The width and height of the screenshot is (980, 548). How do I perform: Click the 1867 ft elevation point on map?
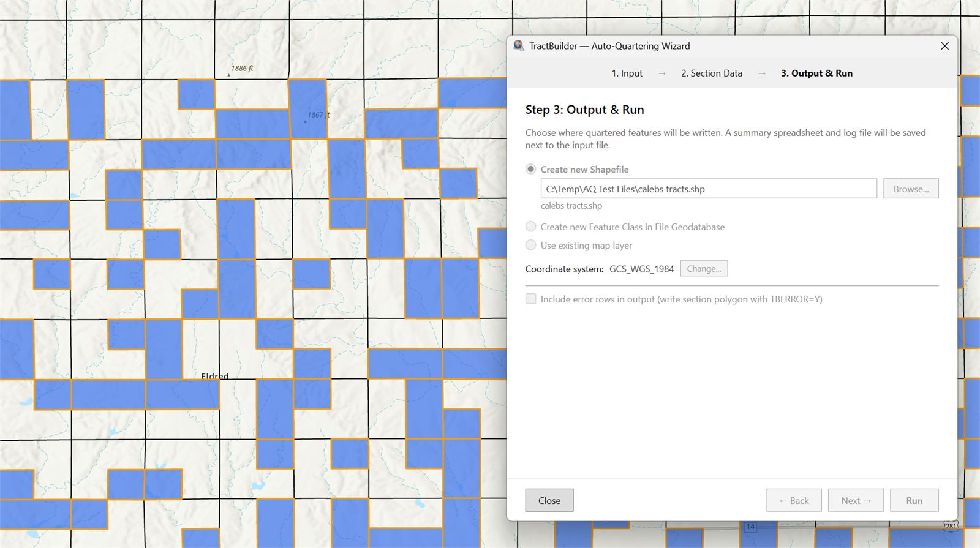[306, 121]
